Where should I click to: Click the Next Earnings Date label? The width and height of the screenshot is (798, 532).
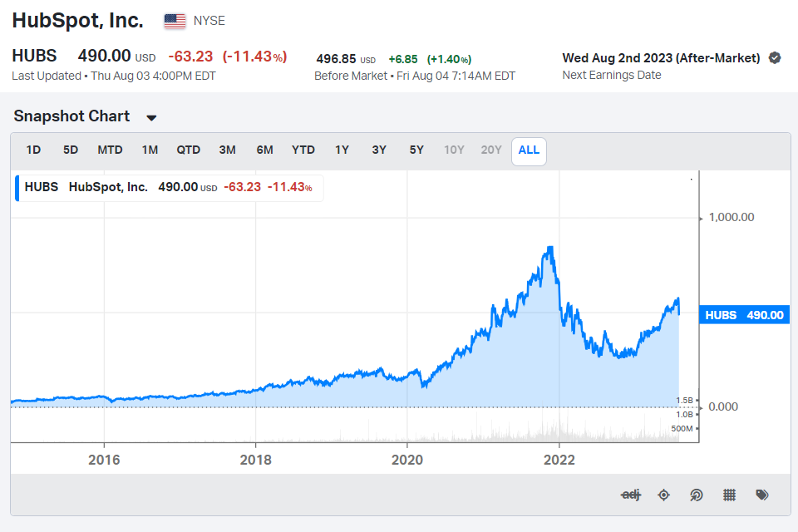click(612, 76)
